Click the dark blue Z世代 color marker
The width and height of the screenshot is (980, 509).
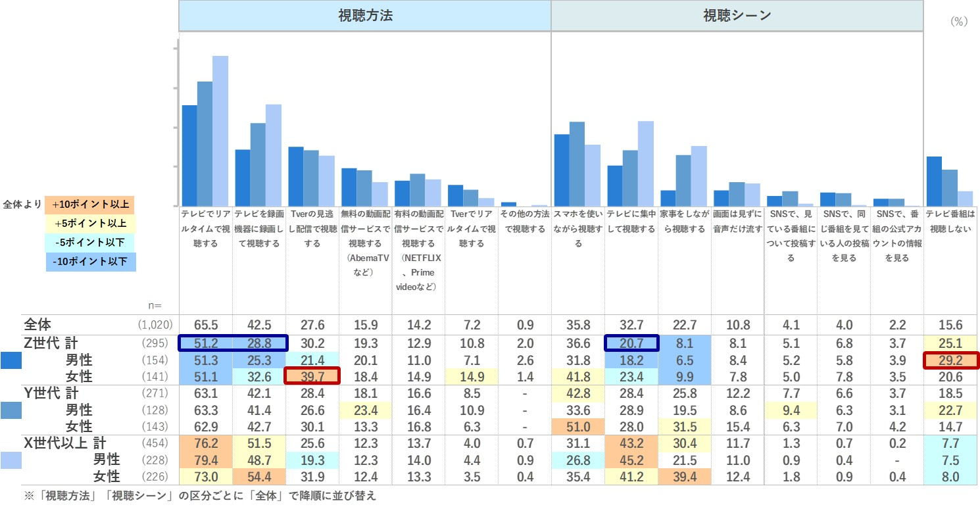pyautogui.click(x=11, y=360)
